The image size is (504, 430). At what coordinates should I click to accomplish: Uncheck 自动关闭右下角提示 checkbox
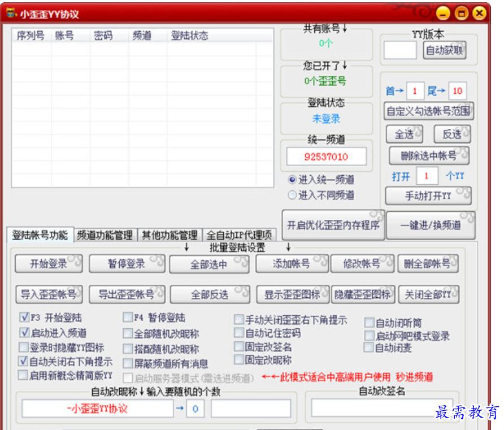24,361
